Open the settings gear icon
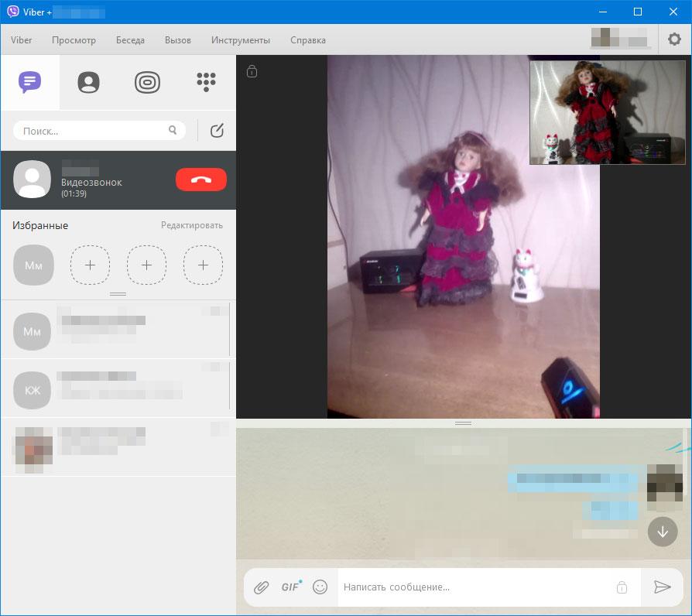This screenshot has height=616, width=692. [674, 39]
